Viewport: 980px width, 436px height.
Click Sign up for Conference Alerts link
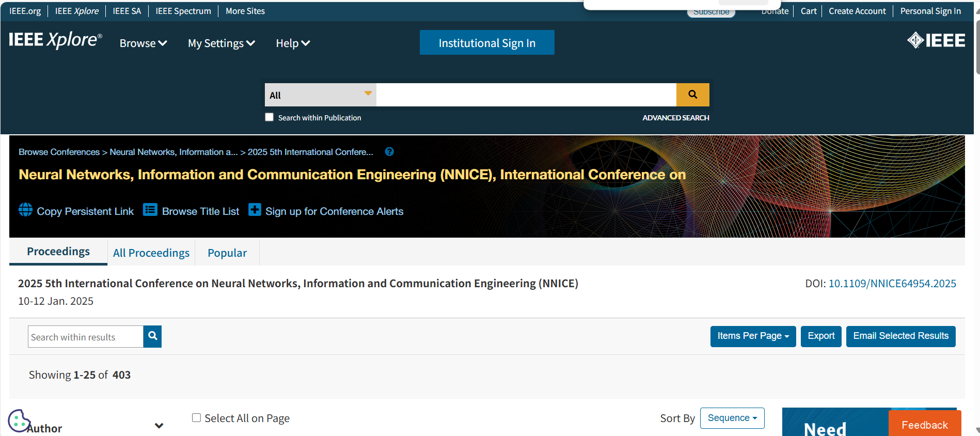click(335, 211)
